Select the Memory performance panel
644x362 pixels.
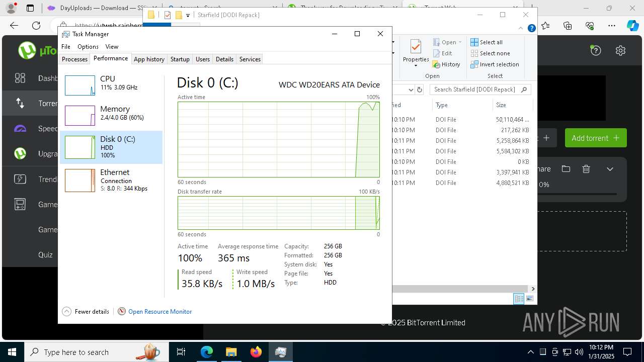tap(111, 116)
